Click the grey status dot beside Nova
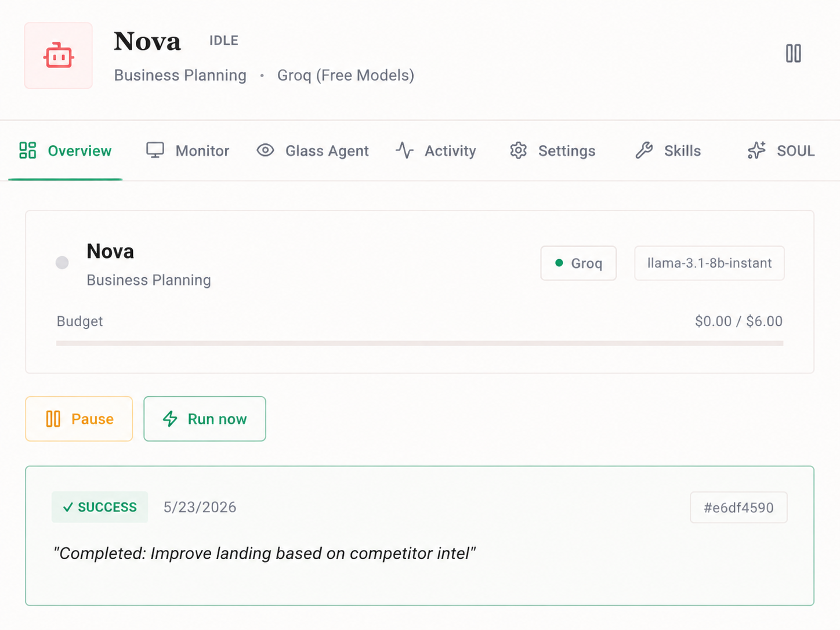The image size is (840, 630). pyautogui.click(x=62, y=263)
